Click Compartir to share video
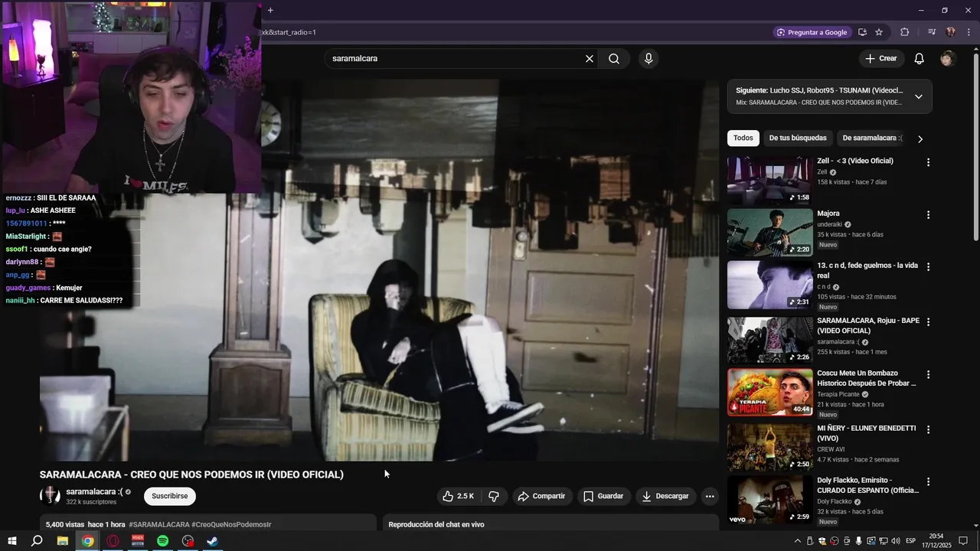The width and height of the screenshot is (980, 551). [x=541, y=496]
